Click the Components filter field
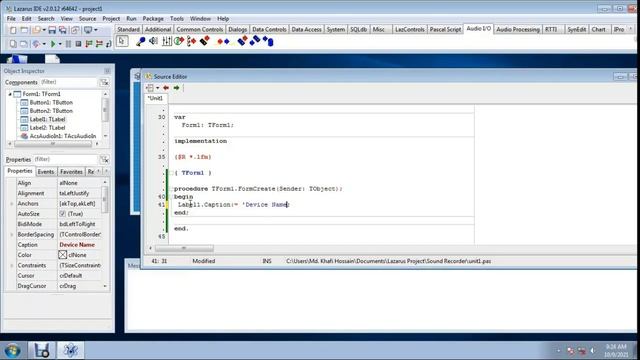640x360 pixels. [68, 82]
